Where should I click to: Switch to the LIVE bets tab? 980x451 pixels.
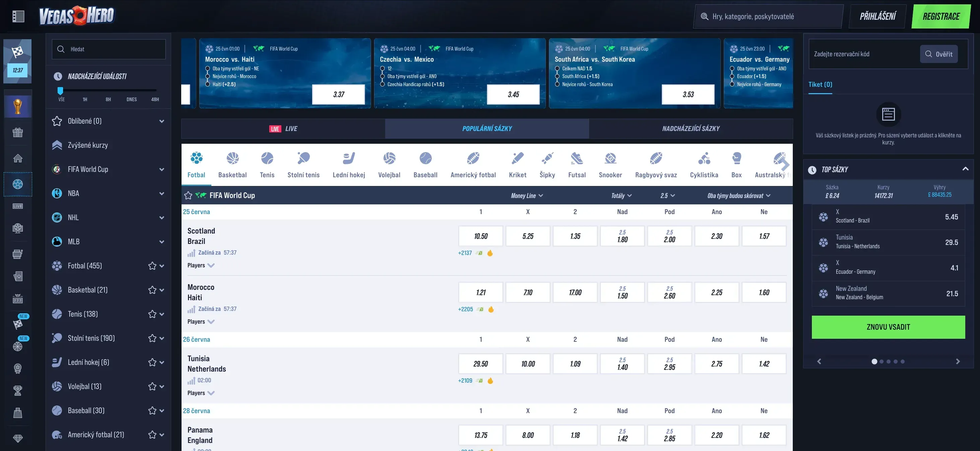tap(283, 129)
